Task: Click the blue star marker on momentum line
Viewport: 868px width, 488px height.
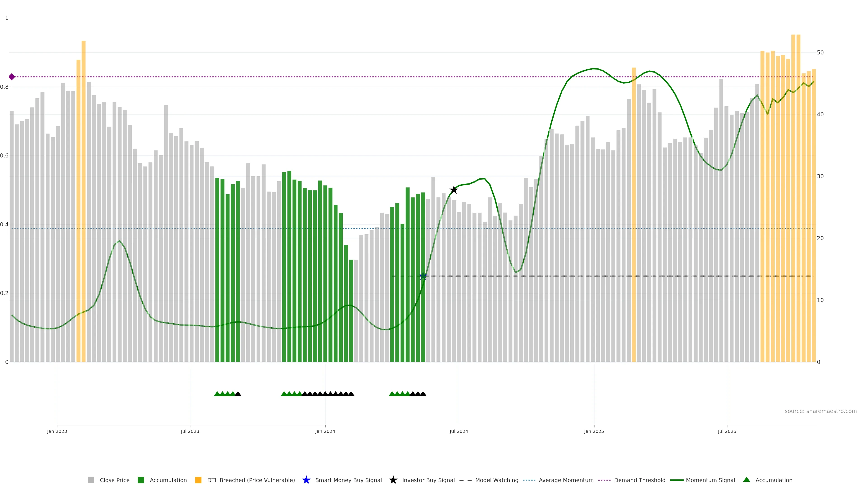Action: (423, 276)
